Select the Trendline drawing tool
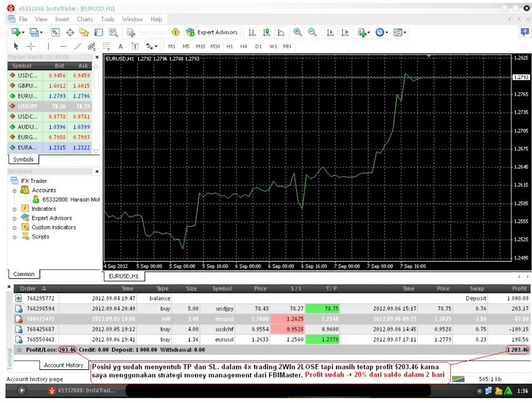The image size is (532, 403). (x=77, y=46)
